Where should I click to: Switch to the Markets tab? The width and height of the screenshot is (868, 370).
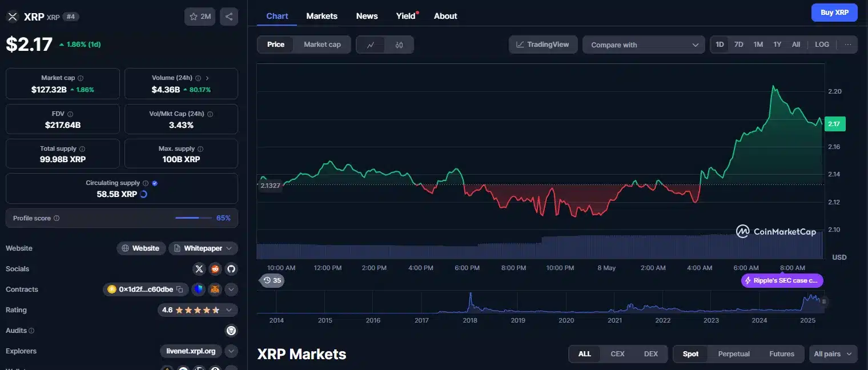pyautogui.click(x=322, y=16)
